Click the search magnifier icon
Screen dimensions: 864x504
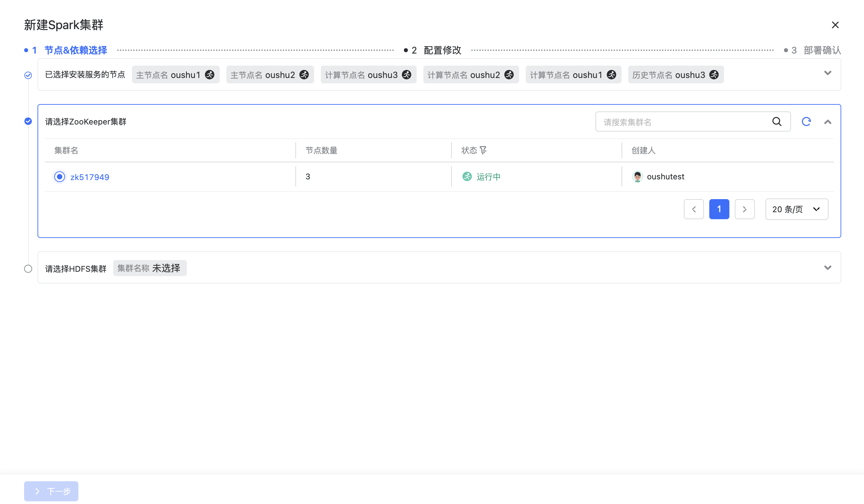777,121
